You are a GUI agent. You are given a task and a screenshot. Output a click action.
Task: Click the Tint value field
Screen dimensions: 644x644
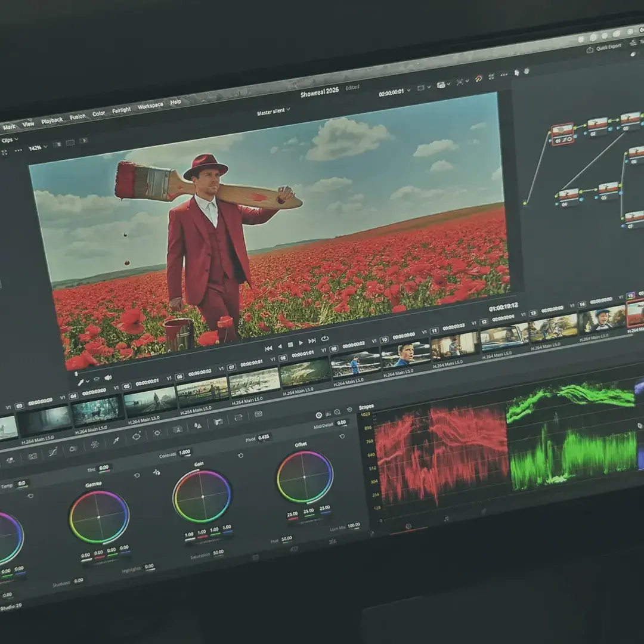(x=104, y=468)
